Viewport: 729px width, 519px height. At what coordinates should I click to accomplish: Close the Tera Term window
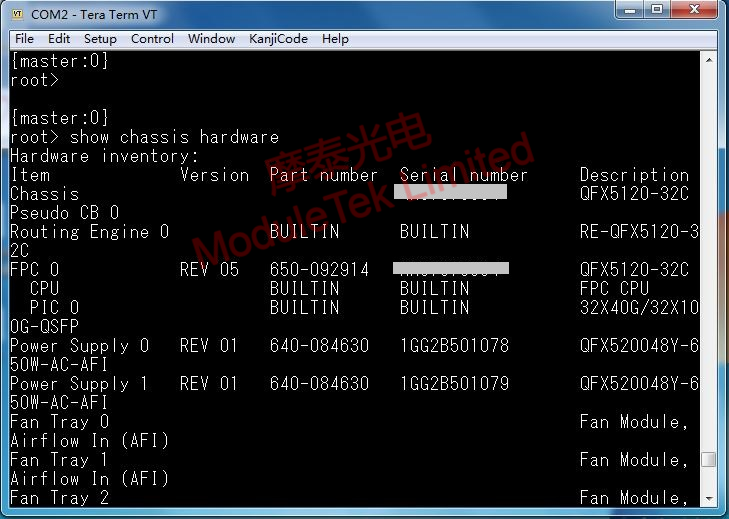coord(694,11)
